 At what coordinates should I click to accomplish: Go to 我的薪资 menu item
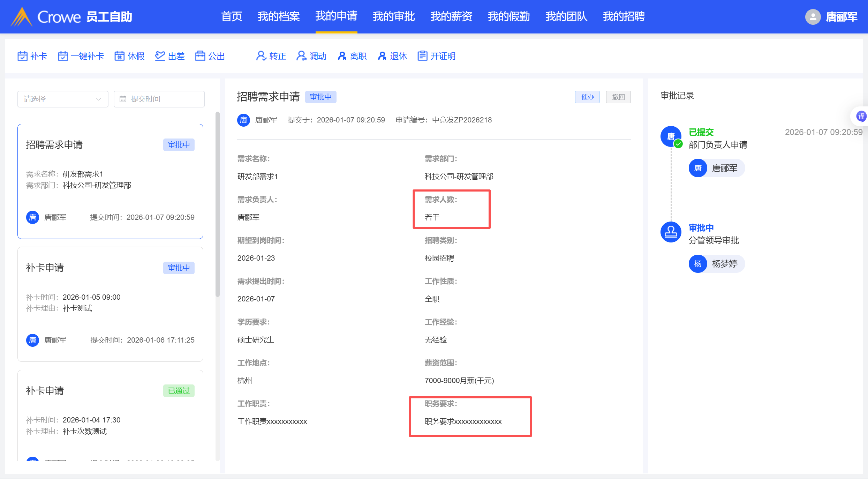(451, 16)
